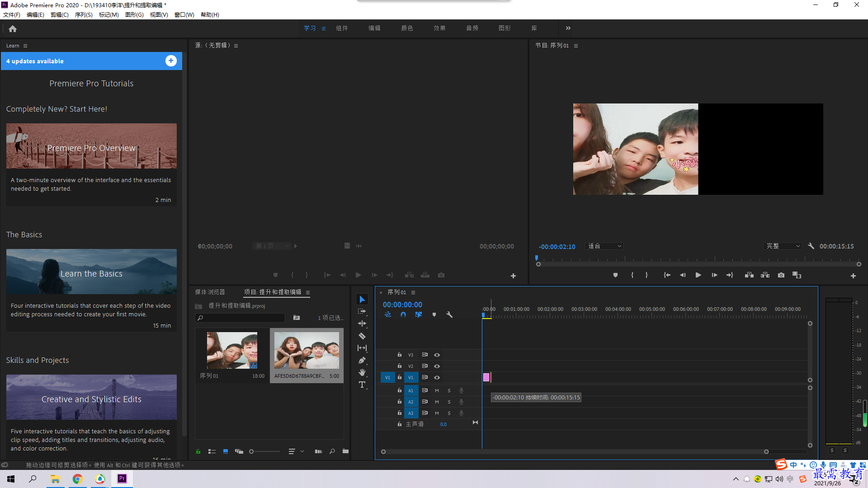Click the master track volume value 0.0
The image size is (868, 488).
tap(443, 424)
